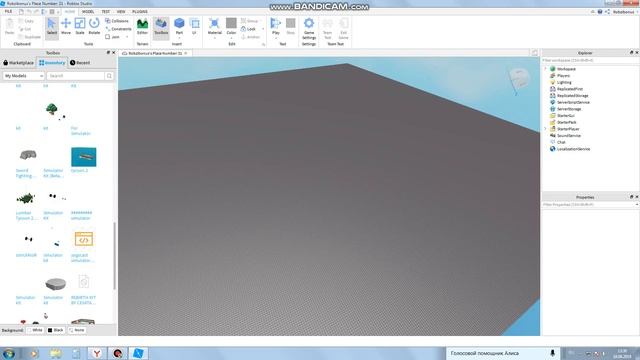Select the LocalizationService globe icon

553,149
